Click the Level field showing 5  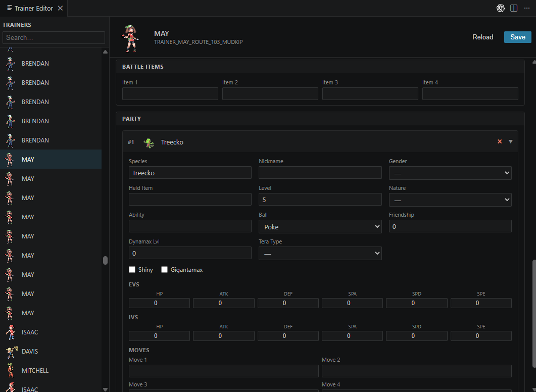tap(320, 199)
